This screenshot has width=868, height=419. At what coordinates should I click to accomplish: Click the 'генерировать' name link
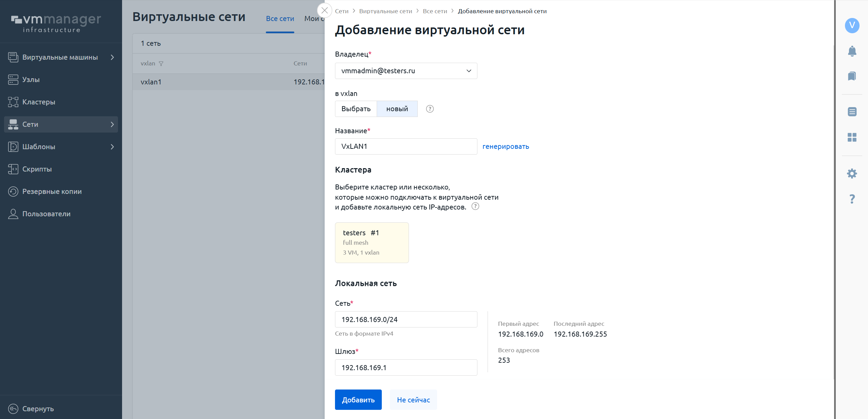[506, 146]
